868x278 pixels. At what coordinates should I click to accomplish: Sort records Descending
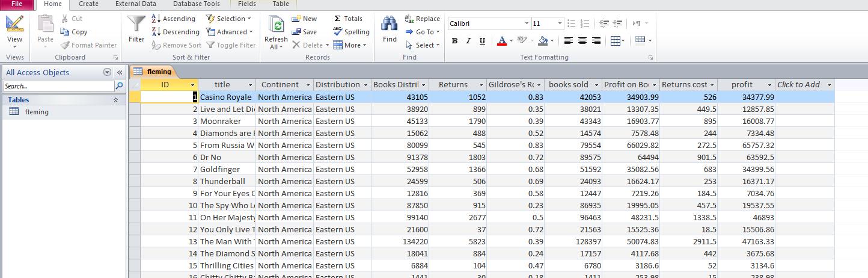coord(175,32)
